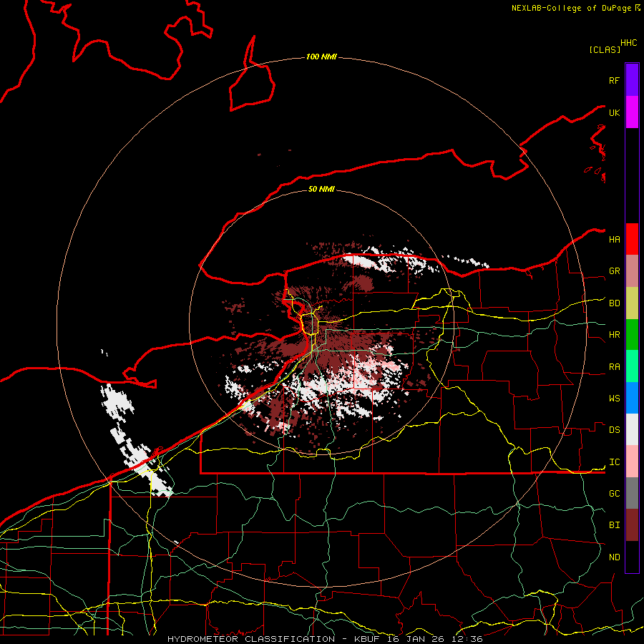The width and height of the screenshot is (644, 644).
Task: Click the UK legend label
Action: point(614,112)
